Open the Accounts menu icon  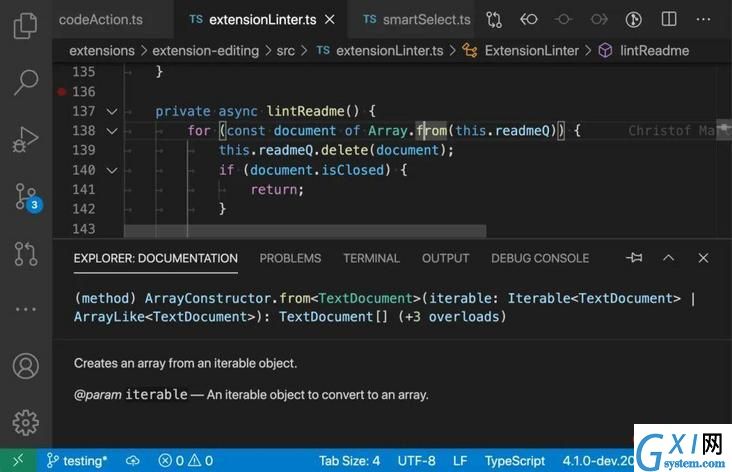pyautogui.click(x=25, y=366)
